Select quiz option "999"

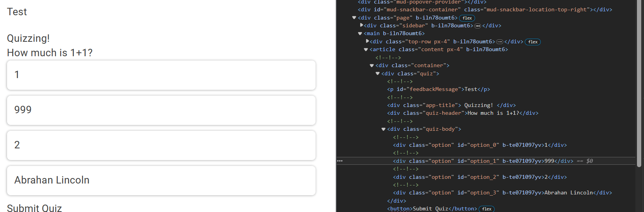tap(161, 110)
